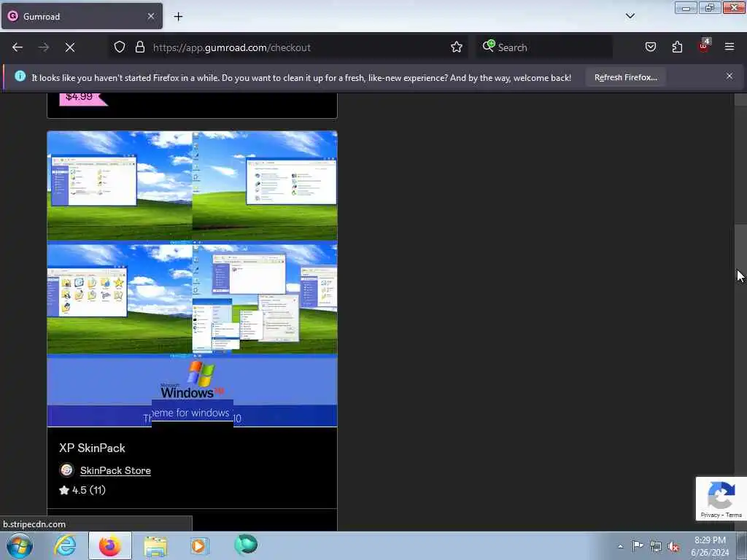Open the reCAPTCHA Privacy link
Screen dimensions: 747x560
pyautogui.click(x=709, y=515)
